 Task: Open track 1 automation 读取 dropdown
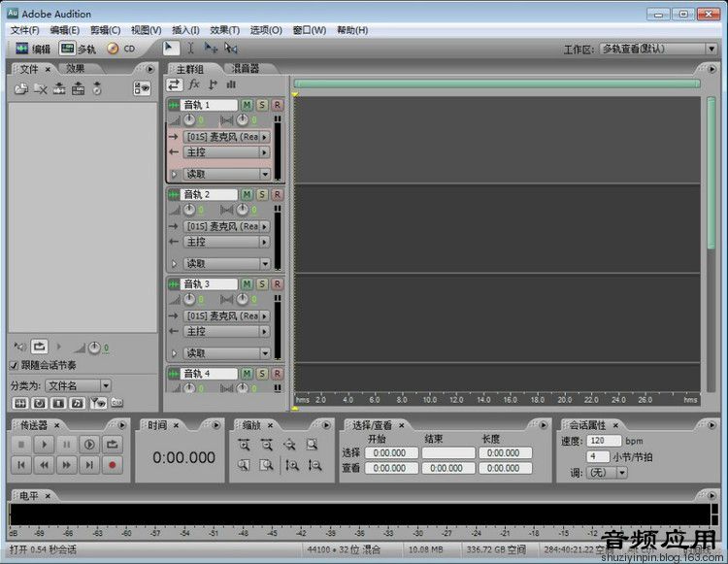coord(227,174)
